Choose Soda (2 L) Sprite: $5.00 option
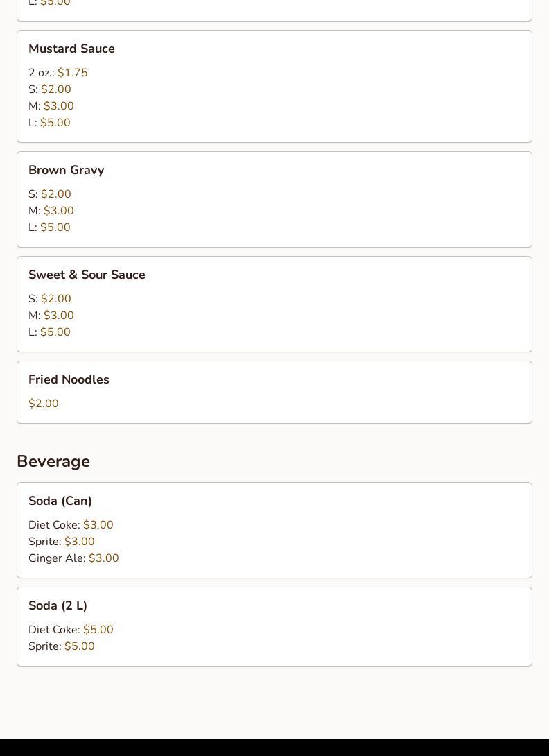The width and height of the screenshot is (549, 756). [x=62, y=646]
